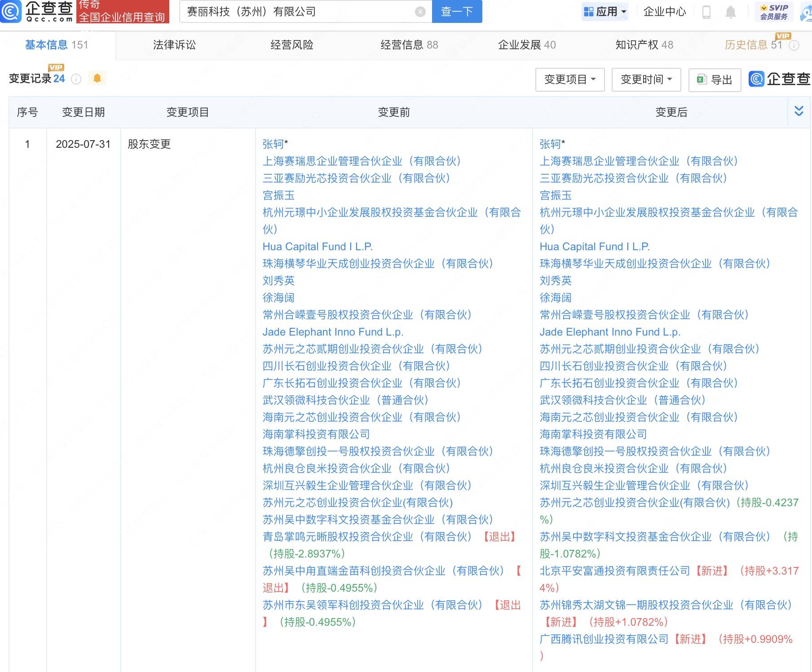The height and width of the screenshot is (672, 812).
Task: Open 苏州吴中甪直端金苗科创投资合伙企业 link
Action: [x=383, y=571]
